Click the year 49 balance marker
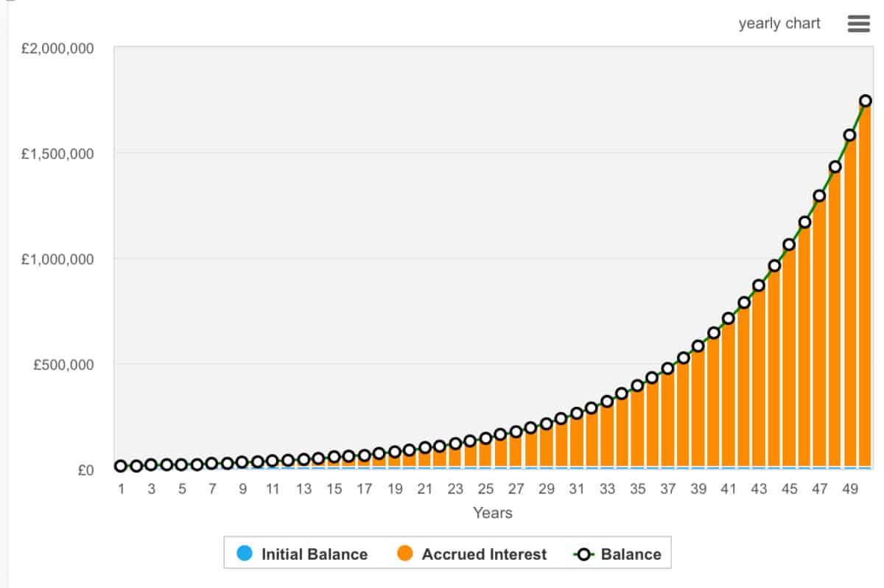 click(850, 135)
